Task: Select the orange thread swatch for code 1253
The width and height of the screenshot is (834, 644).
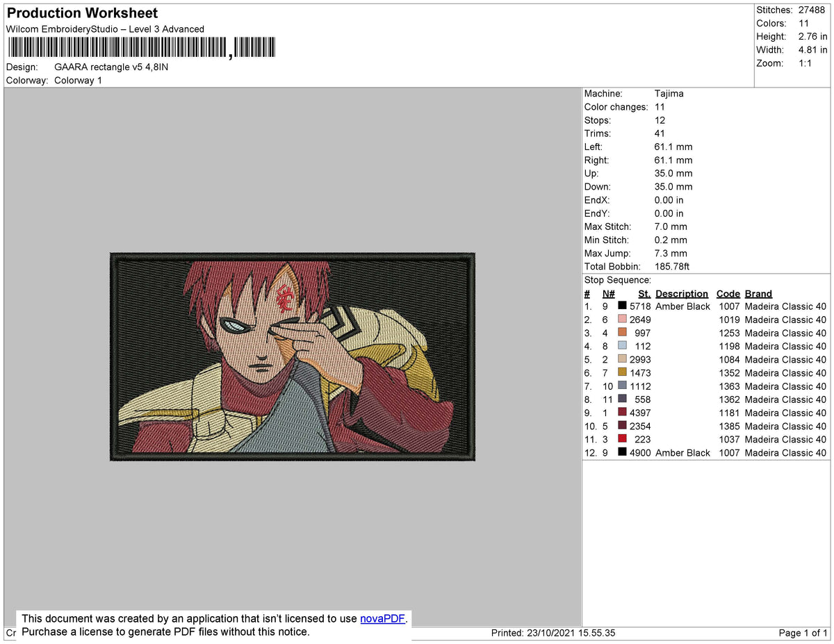Action: pos(621,333)
